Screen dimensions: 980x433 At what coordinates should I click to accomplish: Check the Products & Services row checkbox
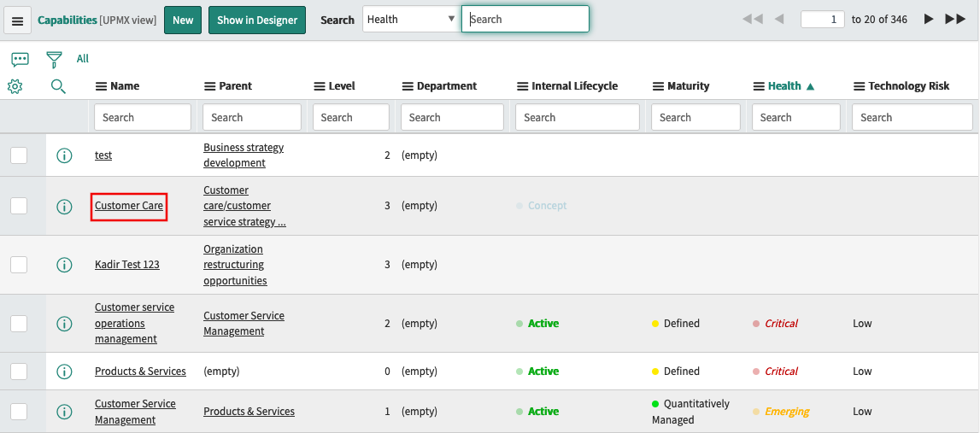(19, 372)
